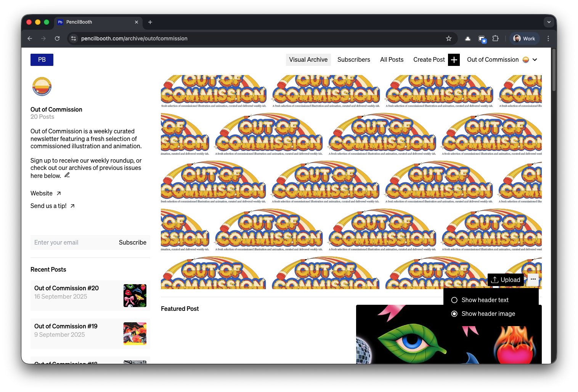Image resolution: width=578 pixels, height=392 pixels.
Task: Click the 20 Posts count text
Action: coord(42,117)
